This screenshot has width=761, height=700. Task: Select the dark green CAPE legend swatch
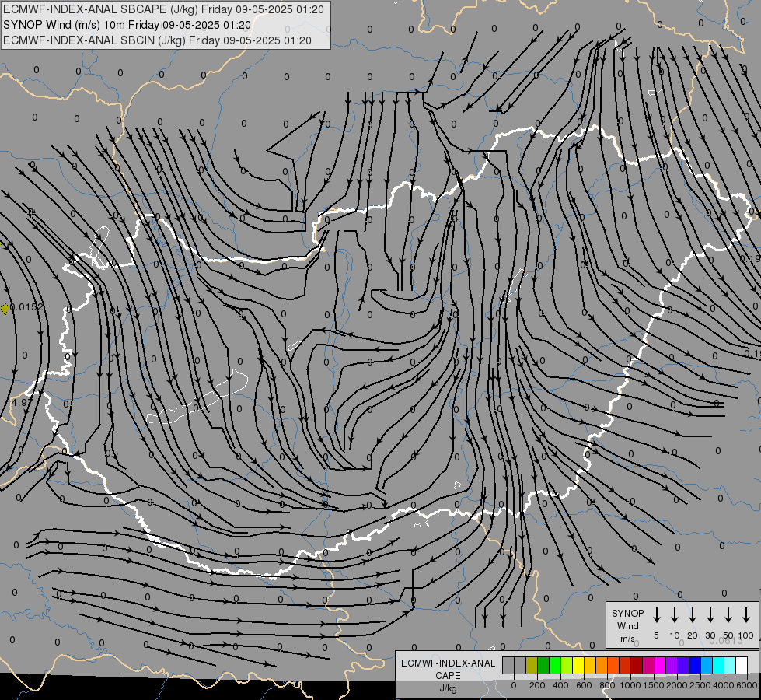pyautogui.click(x=543, y=665)
